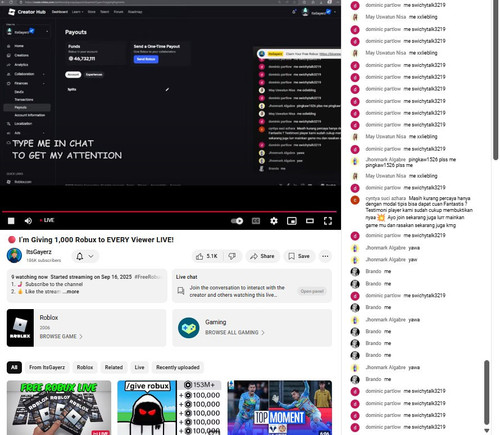Click the 46,732,111 funds value
The width and height of the screenshot is (500, 435).
pos(82,59)
